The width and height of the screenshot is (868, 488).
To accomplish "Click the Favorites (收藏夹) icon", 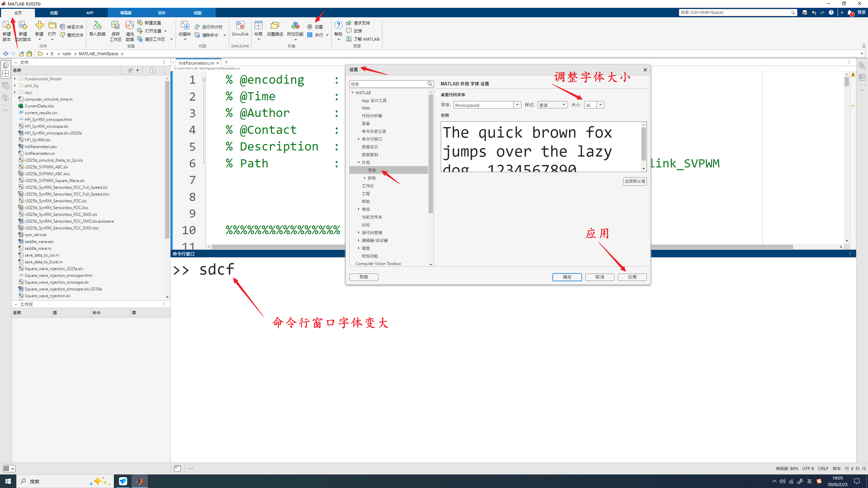I will [x=185, y=26].
